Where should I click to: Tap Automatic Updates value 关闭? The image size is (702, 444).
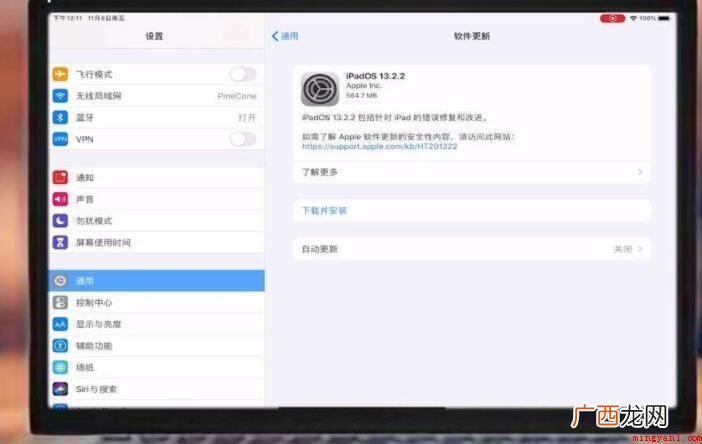[623, 249]
